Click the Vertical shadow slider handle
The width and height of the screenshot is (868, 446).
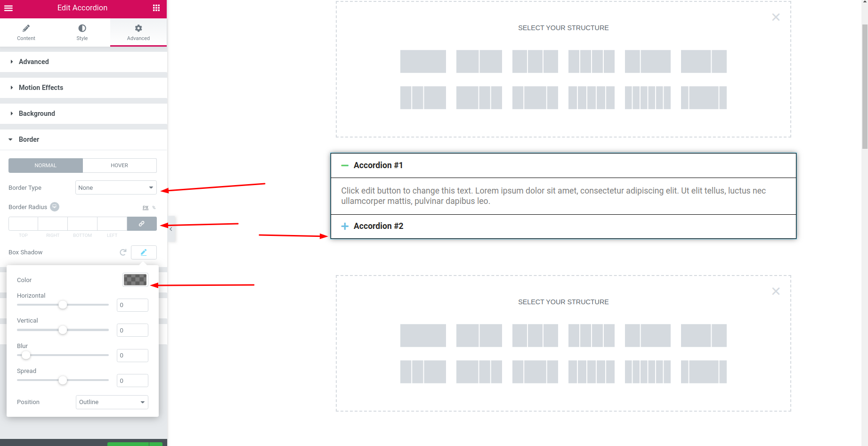[63, 330]
